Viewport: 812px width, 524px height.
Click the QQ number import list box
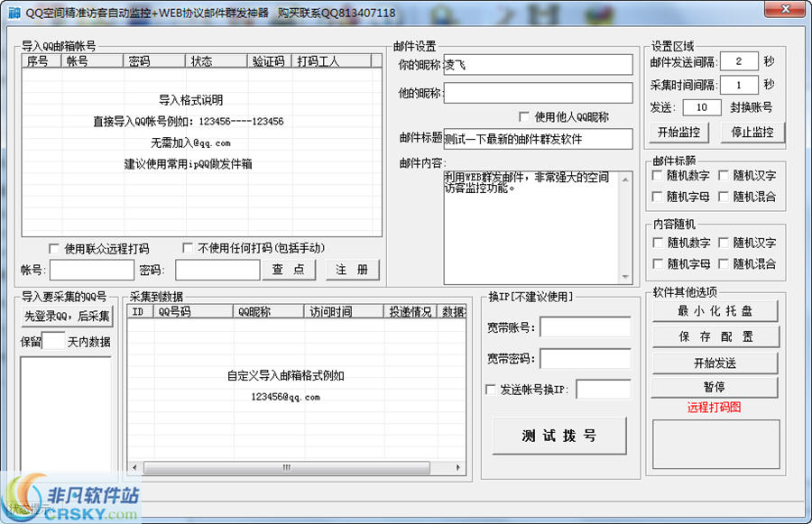(66, 414)
